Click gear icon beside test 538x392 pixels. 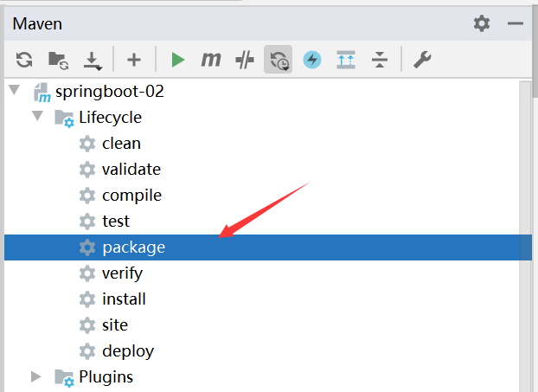87,222
